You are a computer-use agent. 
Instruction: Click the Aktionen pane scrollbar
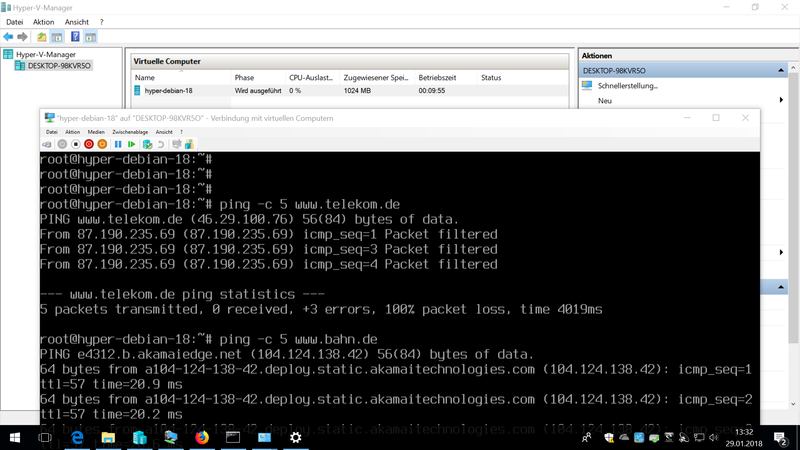[x=793, y=208]
